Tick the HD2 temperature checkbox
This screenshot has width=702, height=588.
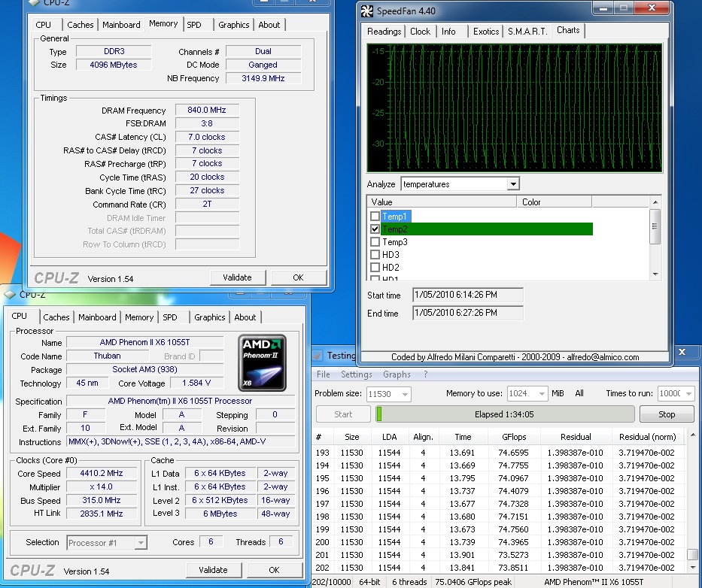pos(375,268)
